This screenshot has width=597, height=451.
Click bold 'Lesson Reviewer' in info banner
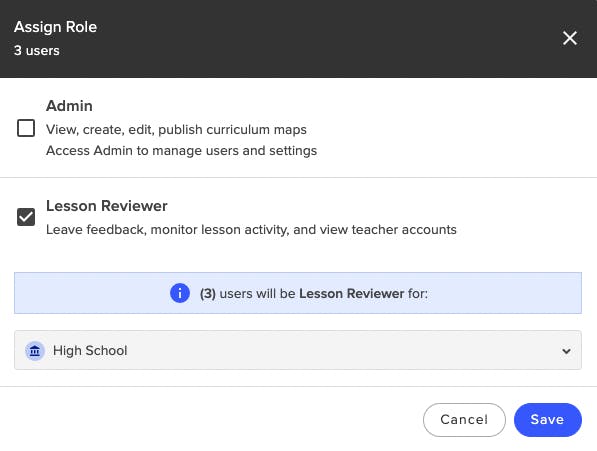[x=351, y=294]
